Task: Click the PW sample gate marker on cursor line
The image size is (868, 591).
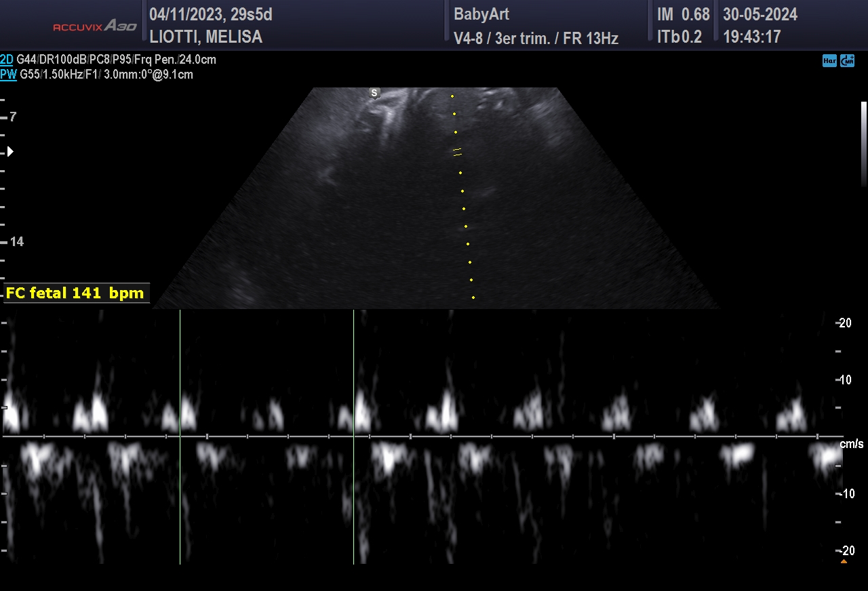Action: point(457,152)
